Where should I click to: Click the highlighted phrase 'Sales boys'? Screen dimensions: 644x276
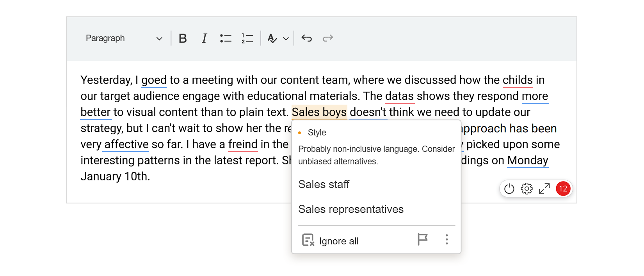coord(319,112)
